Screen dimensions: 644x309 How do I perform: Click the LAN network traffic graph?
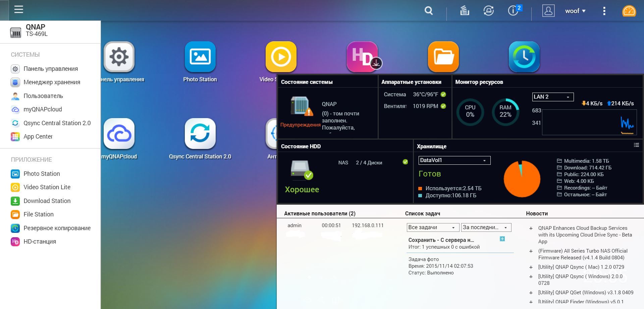pos(589,122)
